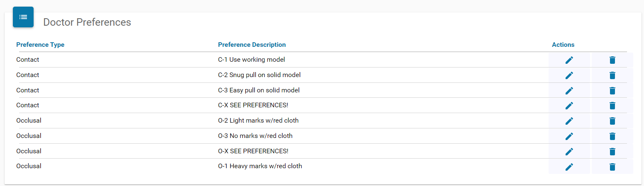
Task: Delete the C-X SEE PREFERENCES row
Action: point(612,106)
